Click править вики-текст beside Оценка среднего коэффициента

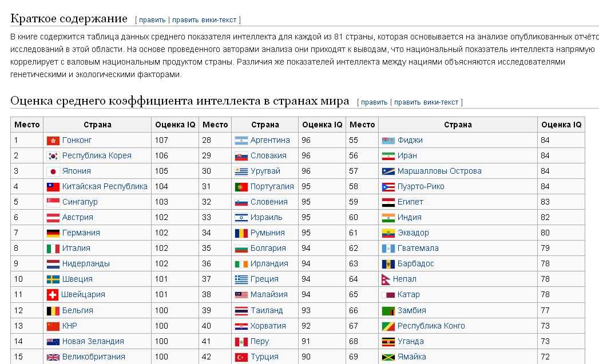point(426,102)
